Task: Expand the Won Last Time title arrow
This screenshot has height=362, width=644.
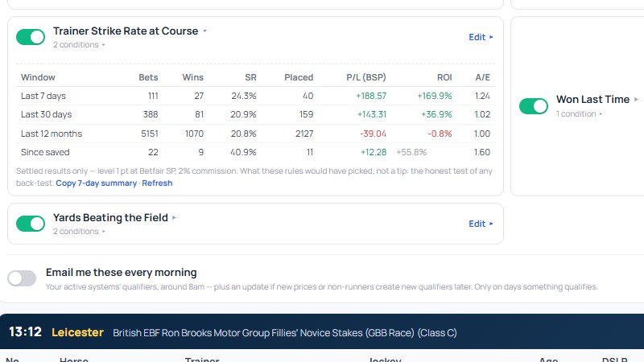Action: [x=636, y=99]
